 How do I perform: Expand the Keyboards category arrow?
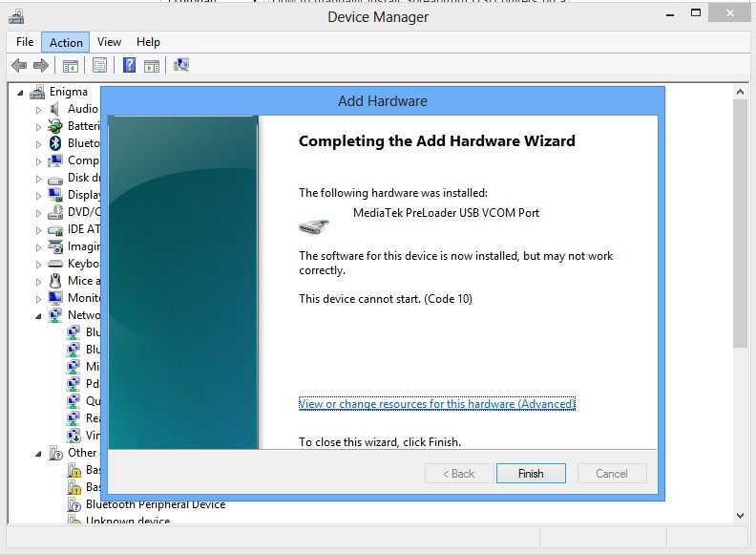point(38,265)
